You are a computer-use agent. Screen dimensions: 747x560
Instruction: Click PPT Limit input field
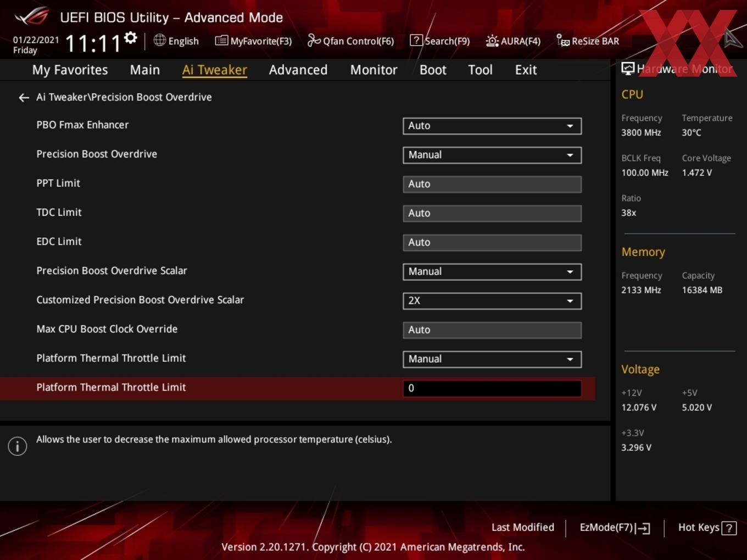click(x=492, y=184)
